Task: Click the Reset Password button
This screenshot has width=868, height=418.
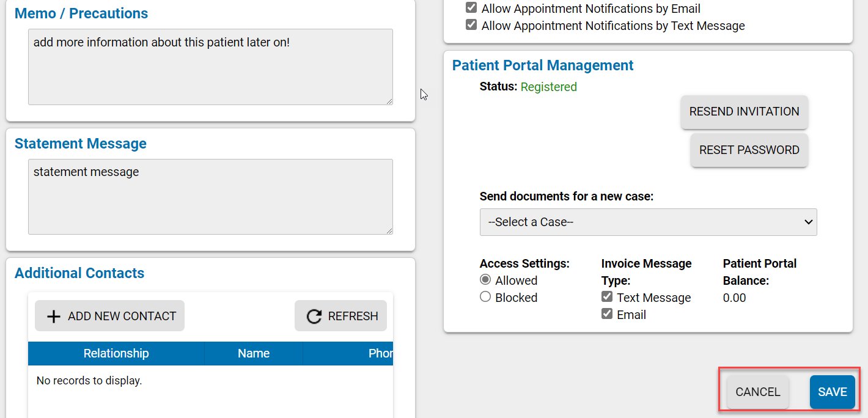Action: 749,150
